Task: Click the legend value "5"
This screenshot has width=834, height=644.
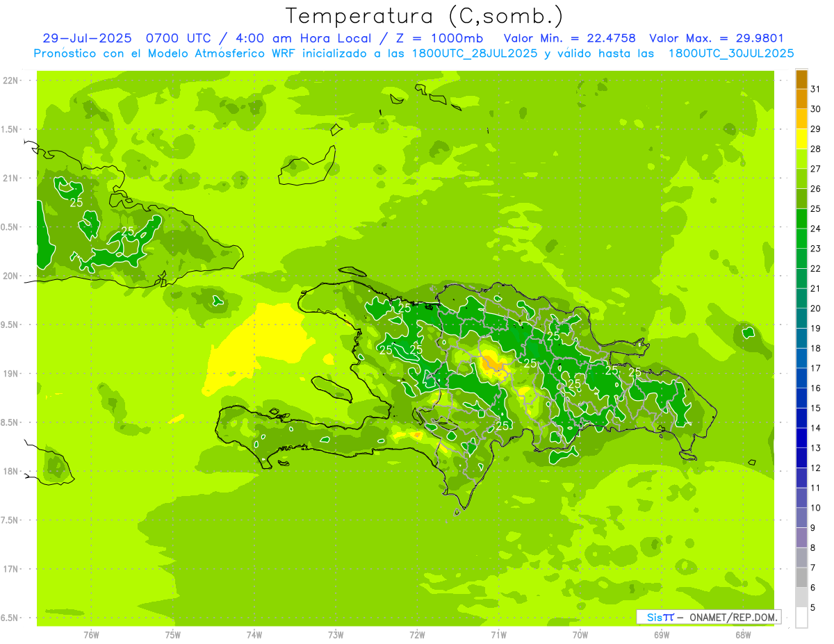Action: [813, 608]
